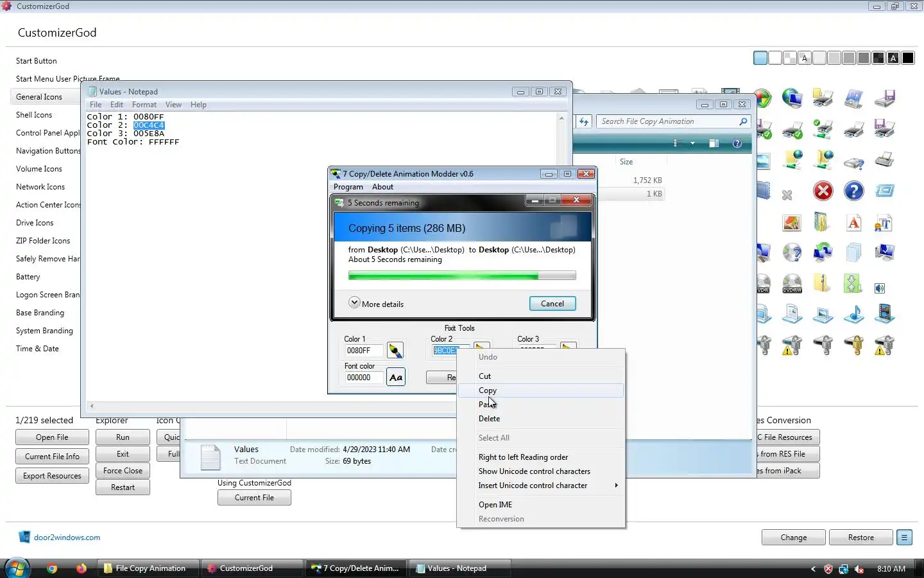The image size is (924, 578).
Task: Select the globe with monitor network icon
Action: (792, 98)
